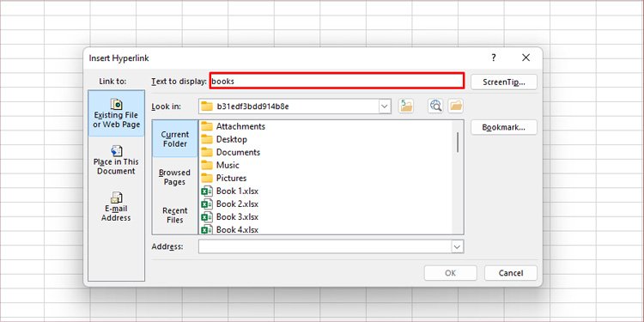Show Recent Files list
Image resolution: width=644 pixels, height=322 pixels.
tap(175, 215)
